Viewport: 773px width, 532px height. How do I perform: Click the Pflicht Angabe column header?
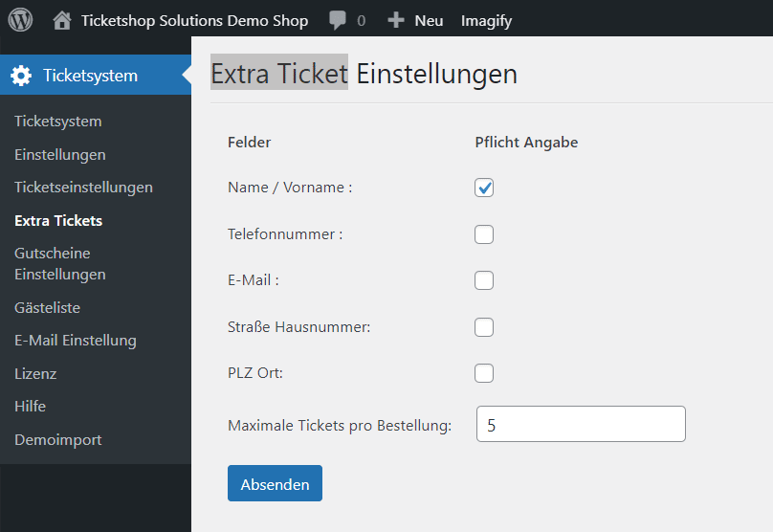coord(526,143)
